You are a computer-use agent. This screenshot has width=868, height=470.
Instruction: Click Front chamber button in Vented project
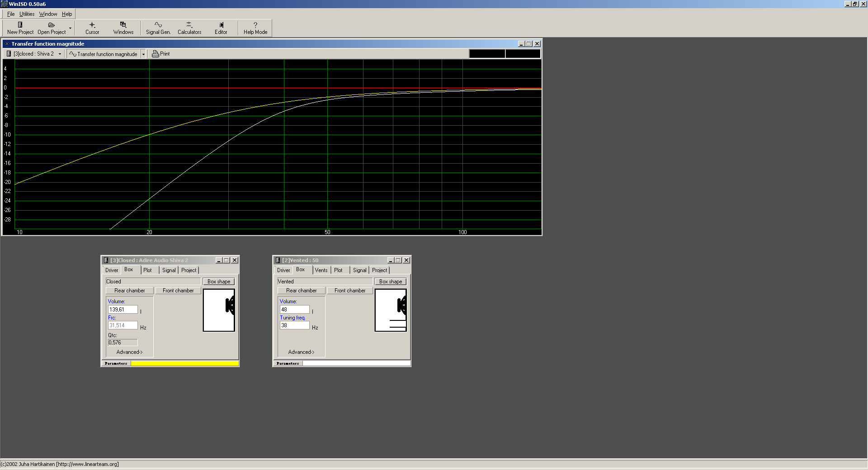[x=350, y=291]
